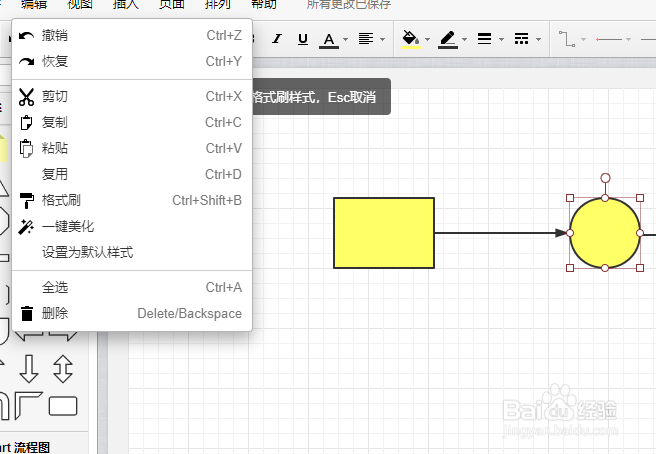Choose Select All (全选) entry
The height and width of the screenshot is (454, 656).
tap(132, 287)
